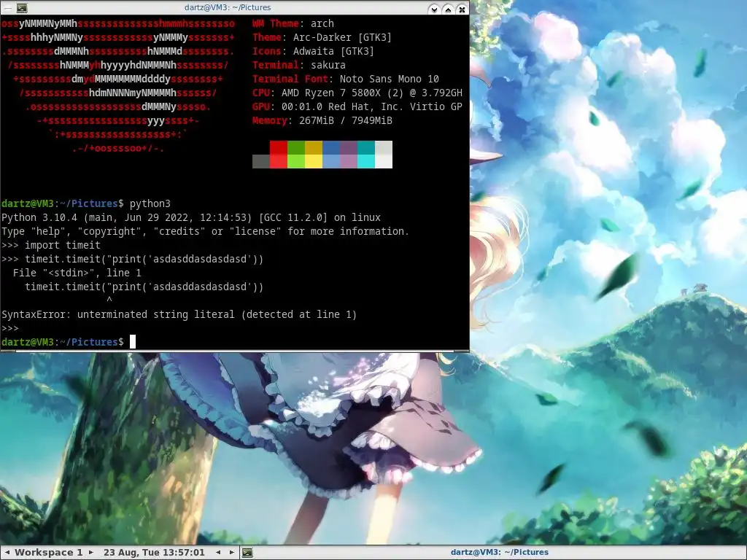
Task: Click the terminal icon in the bottom panel
Action: (247, 553)
